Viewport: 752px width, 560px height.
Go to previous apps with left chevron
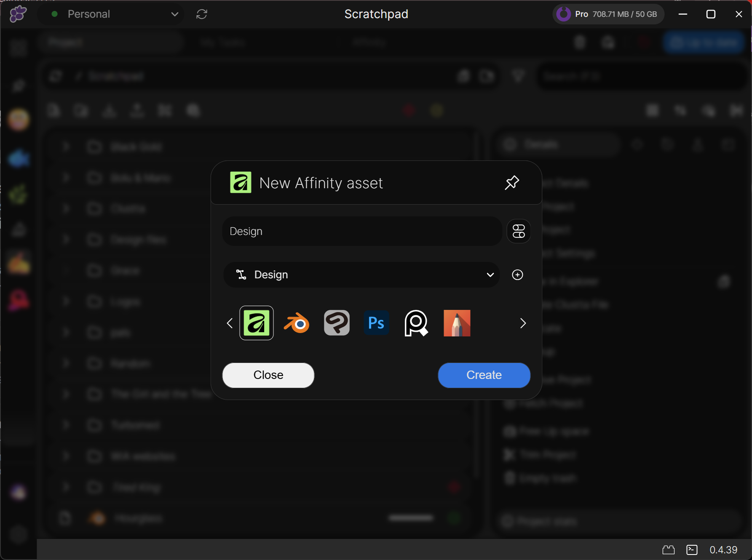tap(230, 323)
